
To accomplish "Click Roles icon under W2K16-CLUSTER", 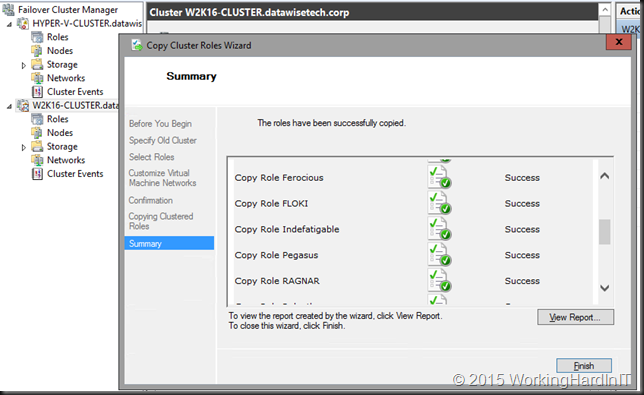I will [x=37, y=119].
